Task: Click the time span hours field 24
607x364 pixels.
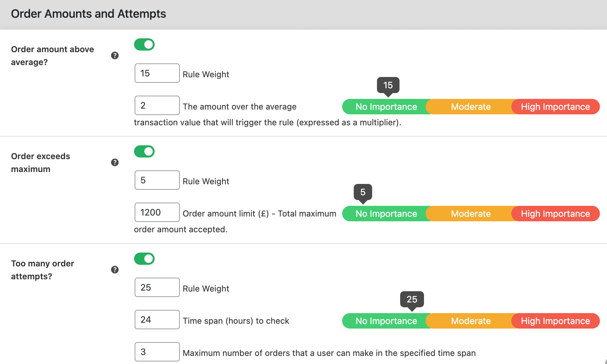Action: (157, 320)
